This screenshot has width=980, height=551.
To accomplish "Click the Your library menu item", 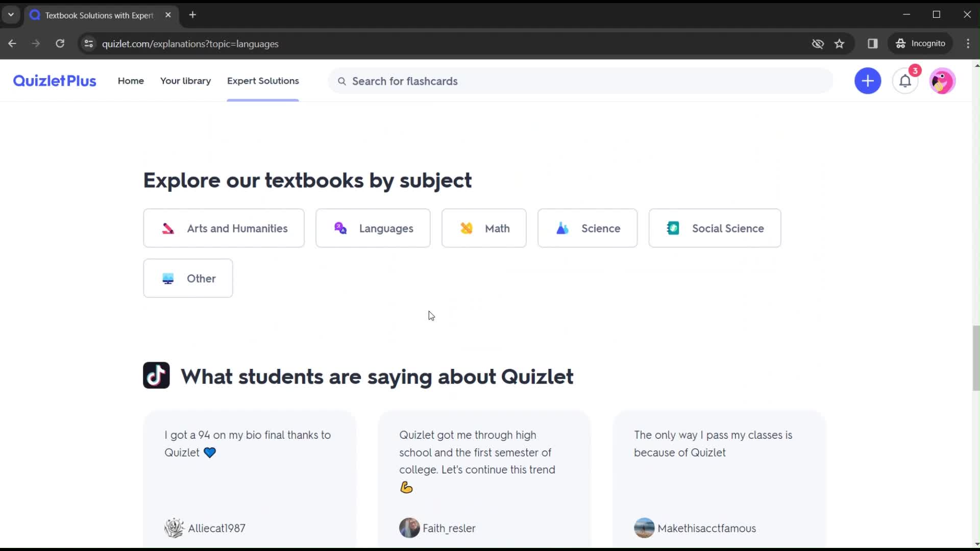I will 185,81.
